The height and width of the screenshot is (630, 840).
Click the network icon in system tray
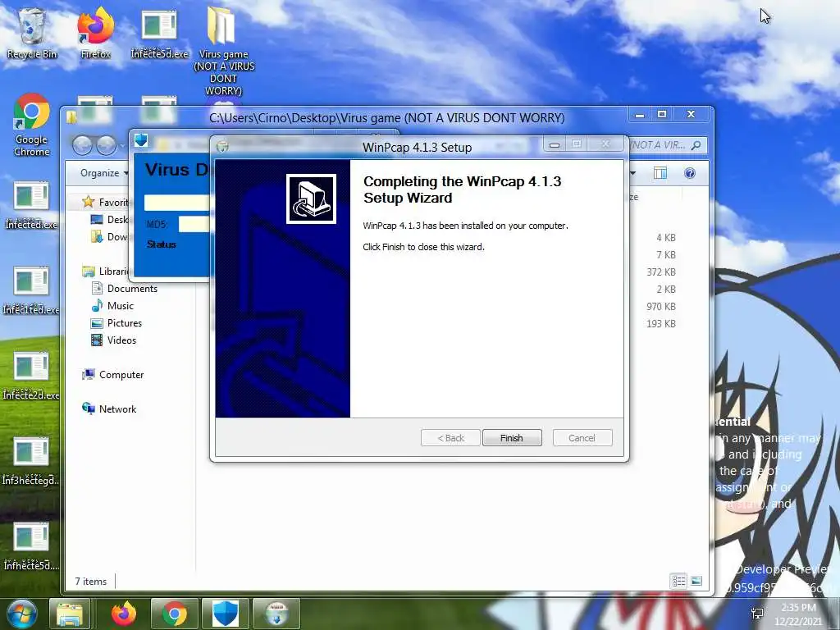pos(757,614)
